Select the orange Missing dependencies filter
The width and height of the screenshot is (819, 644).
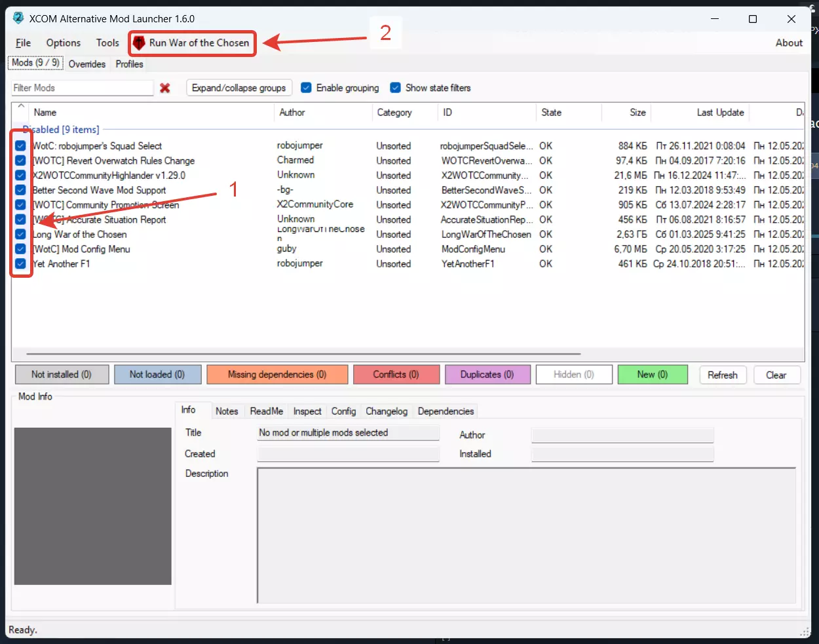pyautogui.click(x=276, y=375)
